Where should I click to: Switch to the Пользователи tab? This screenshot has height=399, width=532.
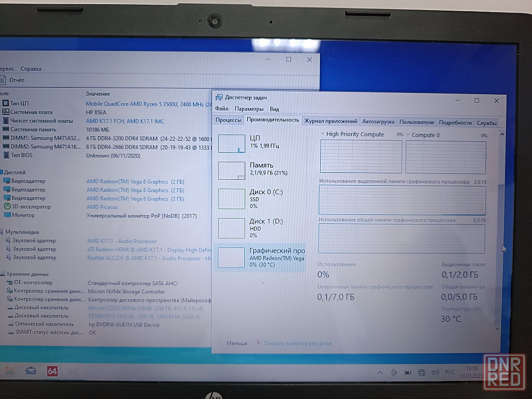417,122
